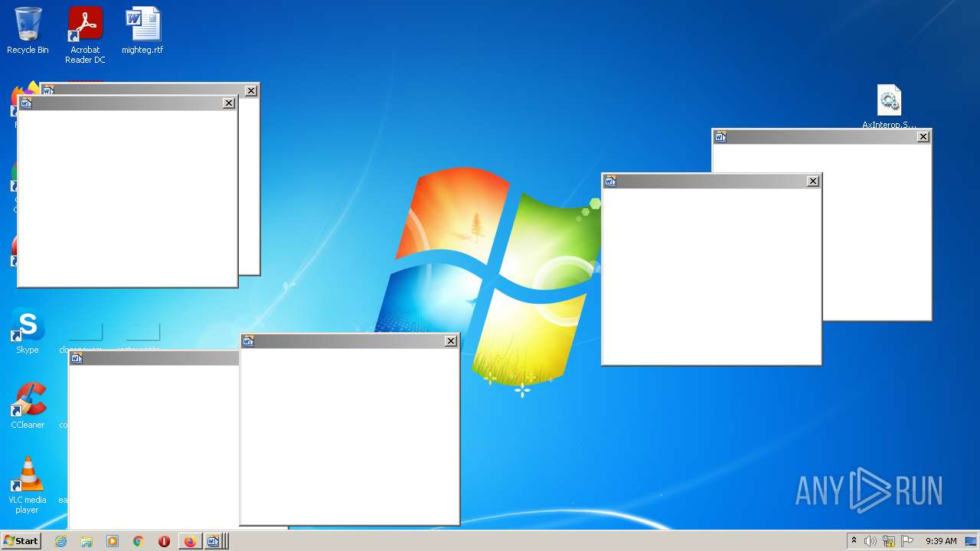Open the Recycle Bin desktop icon
The height and width of the screenshot is (551, 980).
(28, 31)
